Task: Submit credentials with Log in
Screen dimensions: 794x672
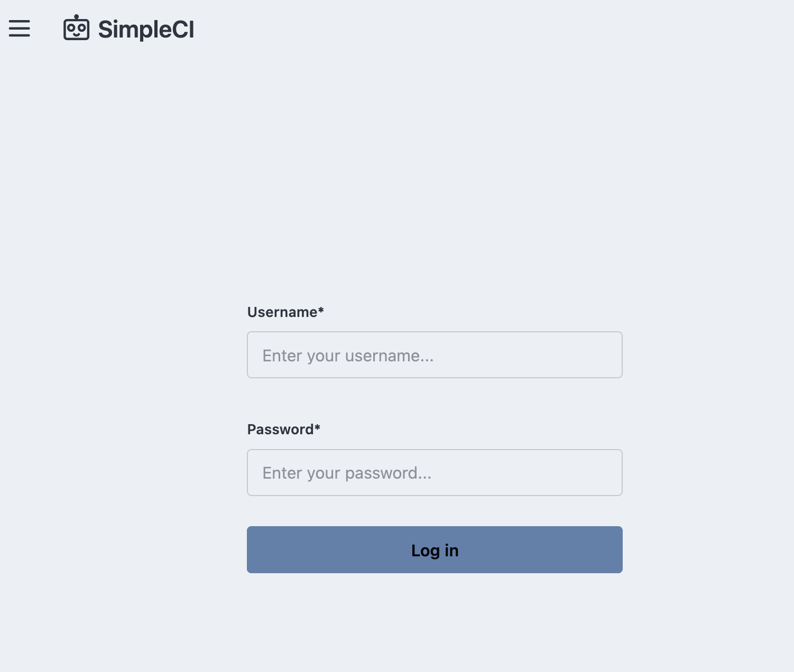Action: [435, 549]
